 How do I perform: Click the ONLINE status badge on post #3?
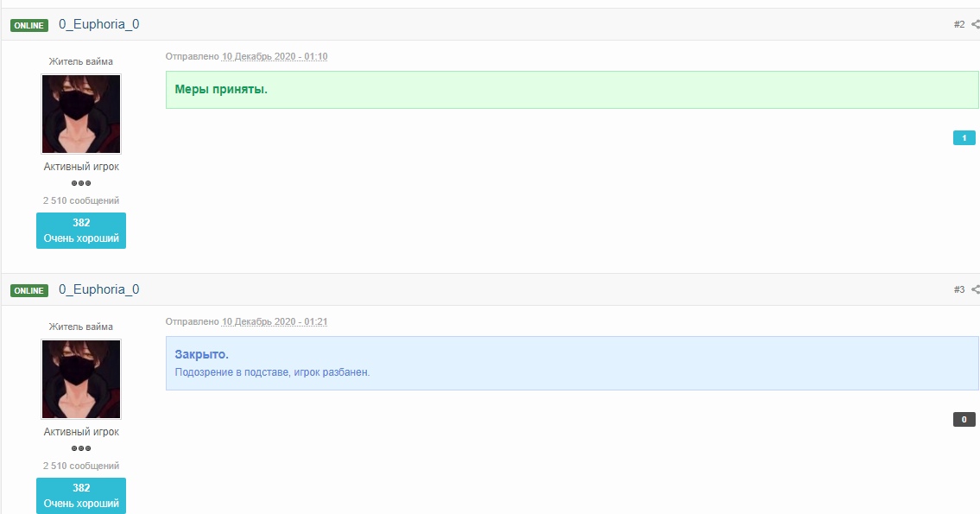pos(29,291)
